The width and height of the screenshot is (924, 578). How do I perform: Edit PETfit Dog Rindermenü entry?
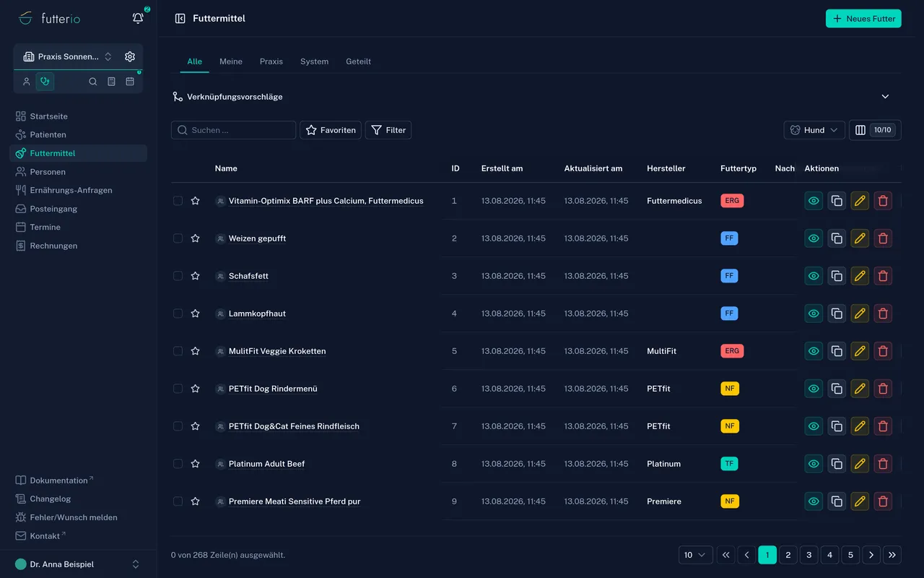[x=860, y=389]
